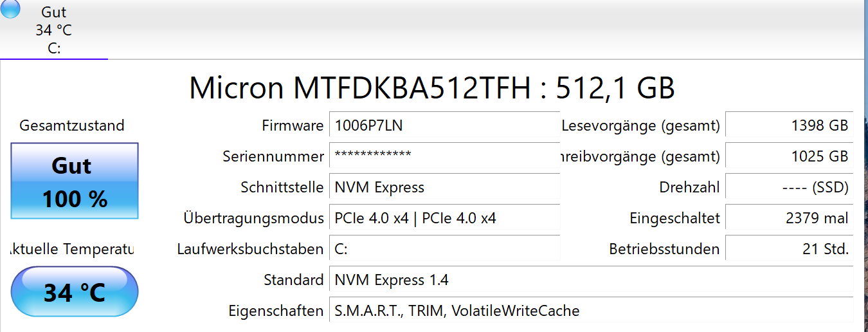Click the Firmware field 1006P7LN
The width and height of the screenshot is (868, 332).
pos(444,125)
